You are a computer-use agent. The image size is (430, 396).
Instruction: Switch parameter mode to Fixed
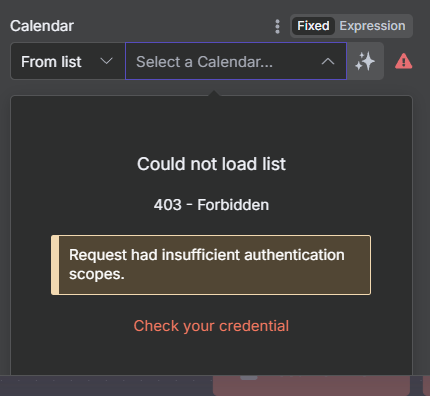coord(313,26)
